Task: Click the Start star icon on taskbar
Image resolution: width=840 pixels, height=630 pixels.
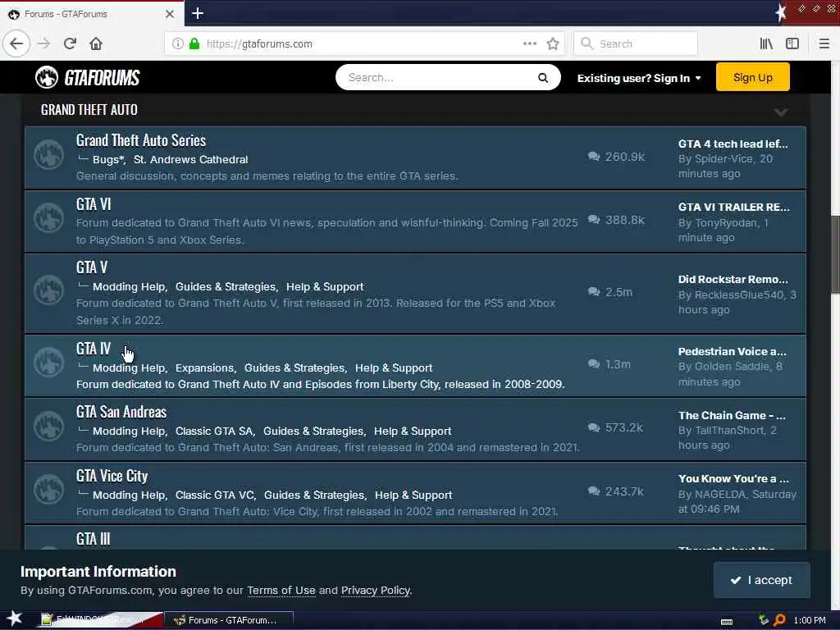Action: tap(15, 619)
